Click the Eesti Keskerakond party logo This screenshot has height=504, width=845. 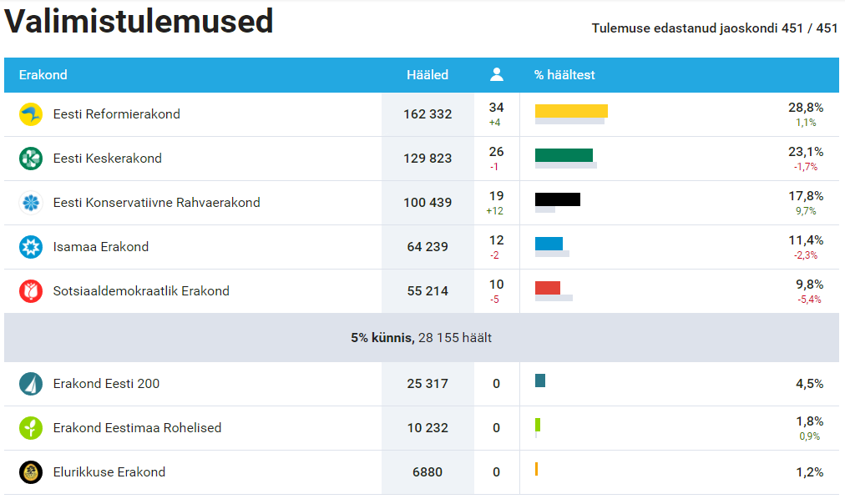pyautogui.click(x=31, y=159)
